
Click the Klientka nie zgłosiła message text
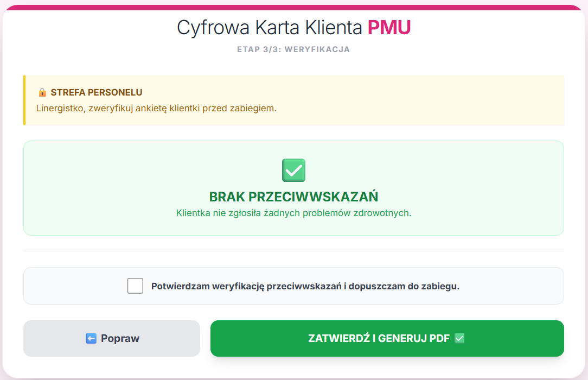point(293,213)
